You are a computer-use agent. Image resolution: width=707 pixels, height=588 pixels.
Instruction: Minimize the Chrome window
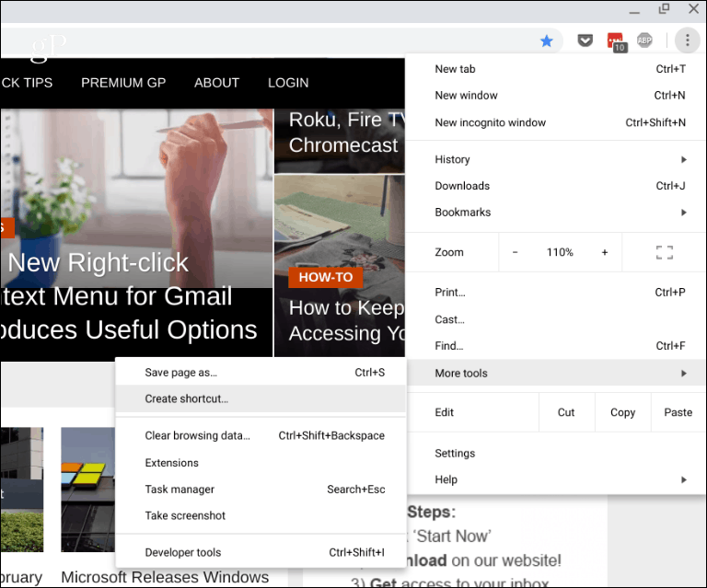[x=634, y=10]
